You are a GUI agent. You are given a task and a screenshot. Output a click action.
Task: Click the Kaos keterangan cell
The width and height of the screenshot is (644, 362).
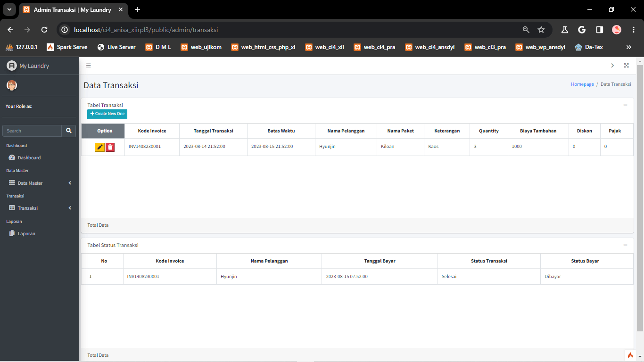447,147
